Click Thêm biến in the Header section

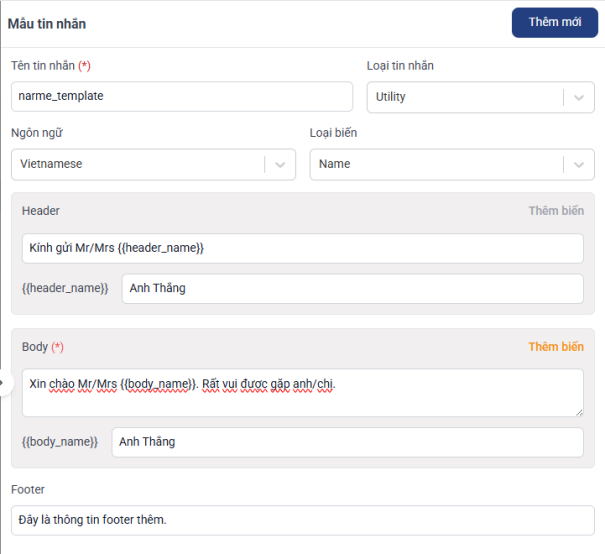point(556,211)
